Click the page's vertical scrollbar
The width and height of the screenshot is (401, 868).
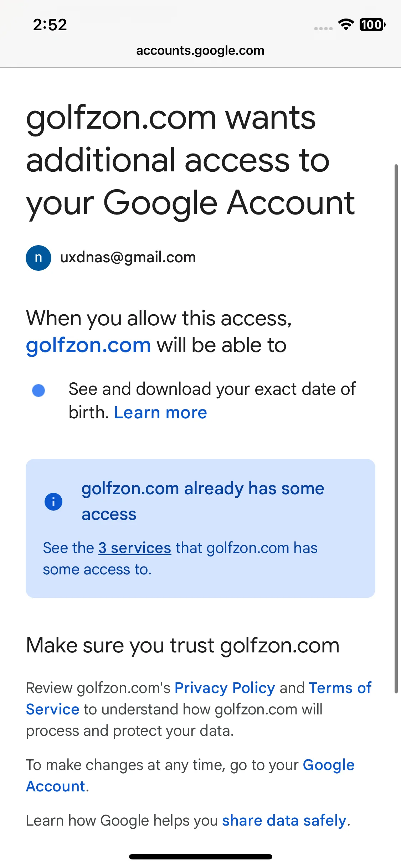396,429
